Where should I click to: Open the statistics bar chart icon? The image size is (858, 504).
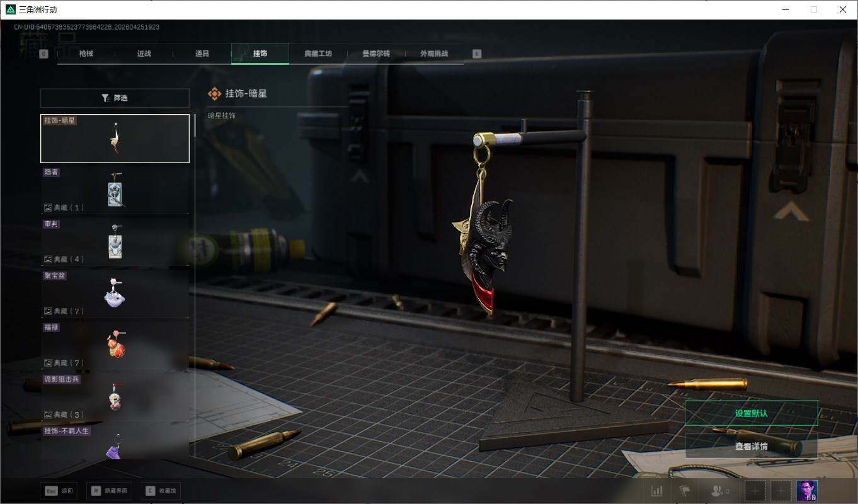[656, 491]
